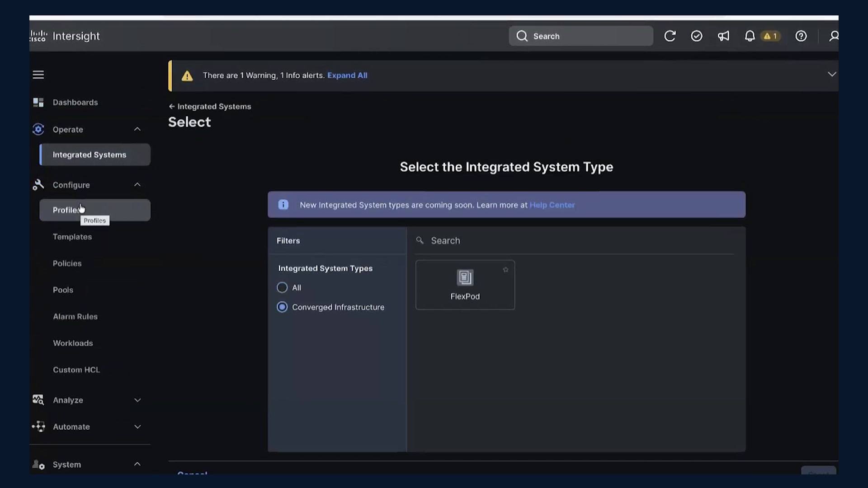
Task: Open Alarm Rules under Configure
Action: 75,317
